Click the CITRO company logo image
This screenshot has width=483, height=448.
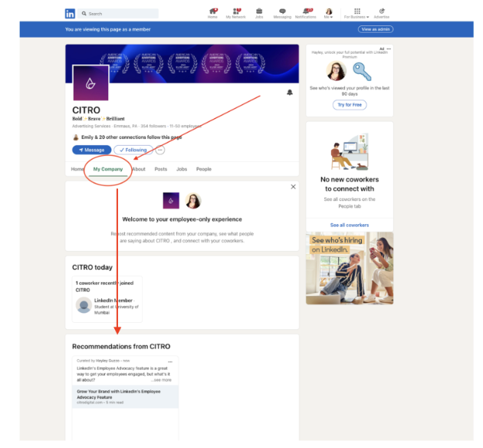pos(90,83)
